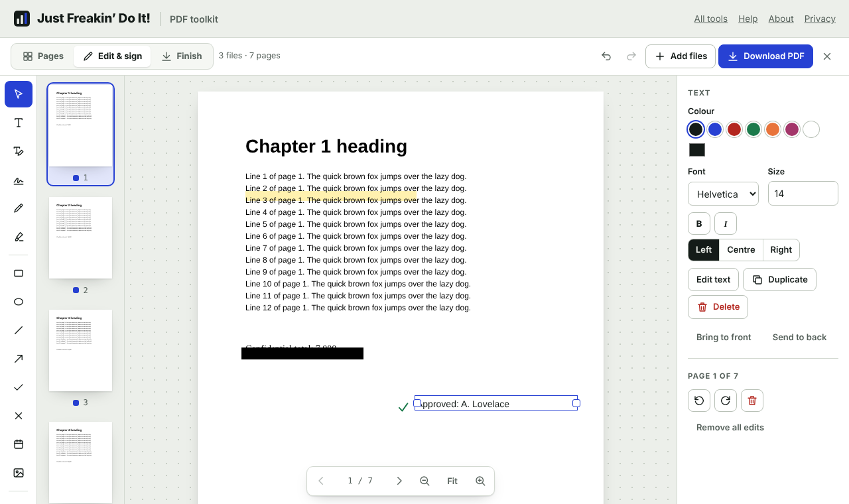The image size is (849, 504).
Task: Pick the orange colour swatch
Action: 772,129
